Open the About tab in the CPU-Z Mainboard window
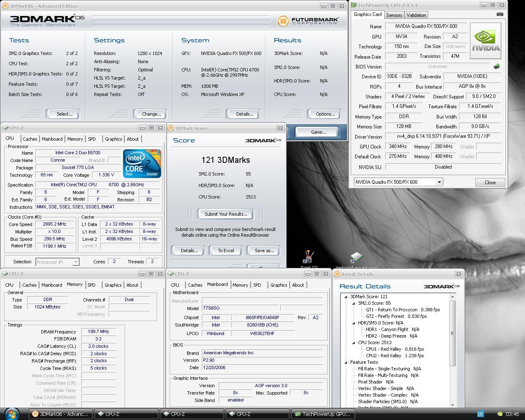 (298, 285)
